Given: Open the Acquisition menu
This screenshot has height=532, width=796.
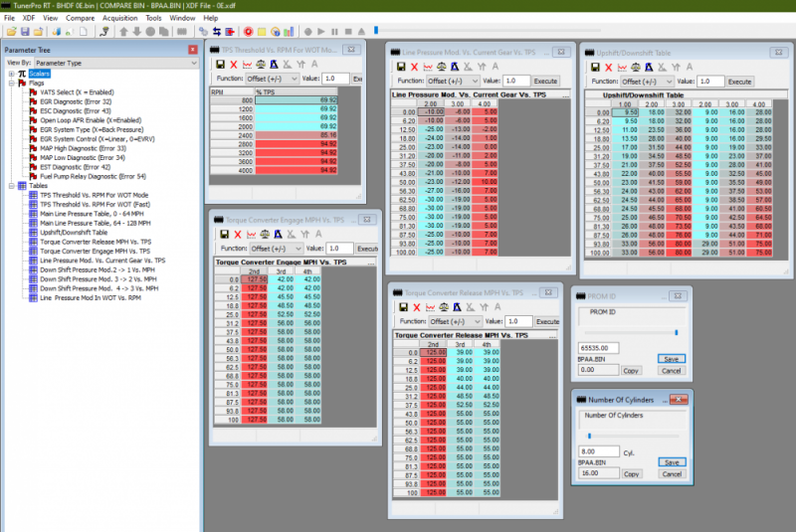Looking at the screenshot, I should [119, 18].
